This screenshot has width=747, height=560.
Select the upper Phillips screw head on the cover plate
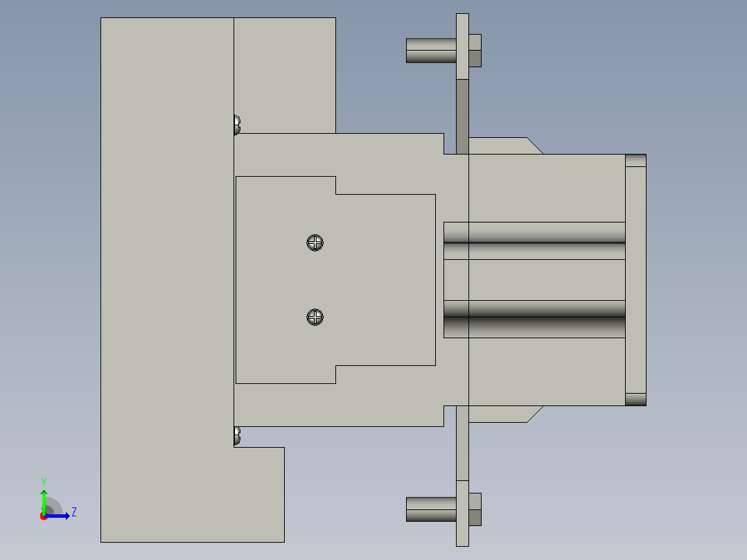coord(315,243)
